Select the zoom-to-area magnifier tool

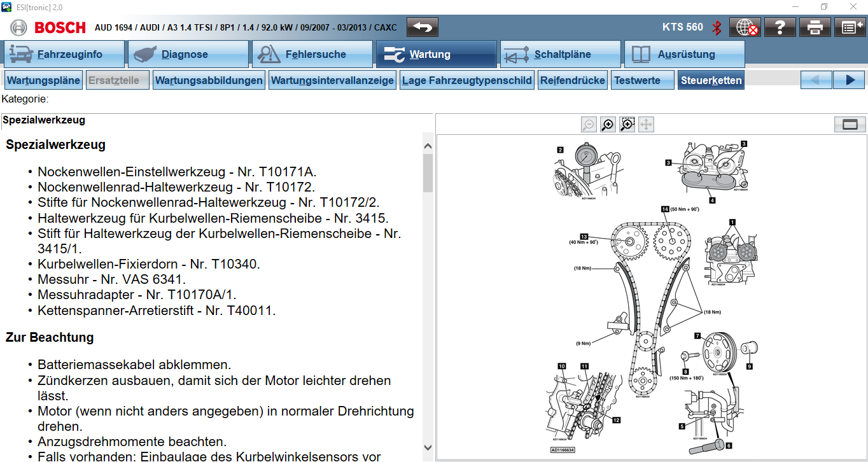point(627,125)
